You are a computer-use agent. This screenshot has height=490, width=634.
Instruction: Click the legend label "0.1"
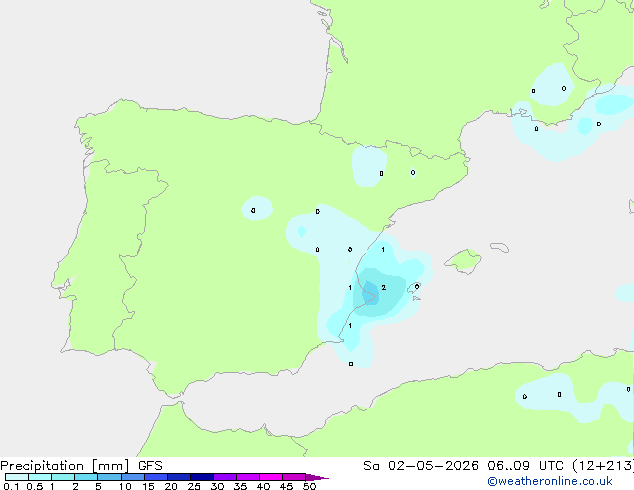[x=11, y=486]
